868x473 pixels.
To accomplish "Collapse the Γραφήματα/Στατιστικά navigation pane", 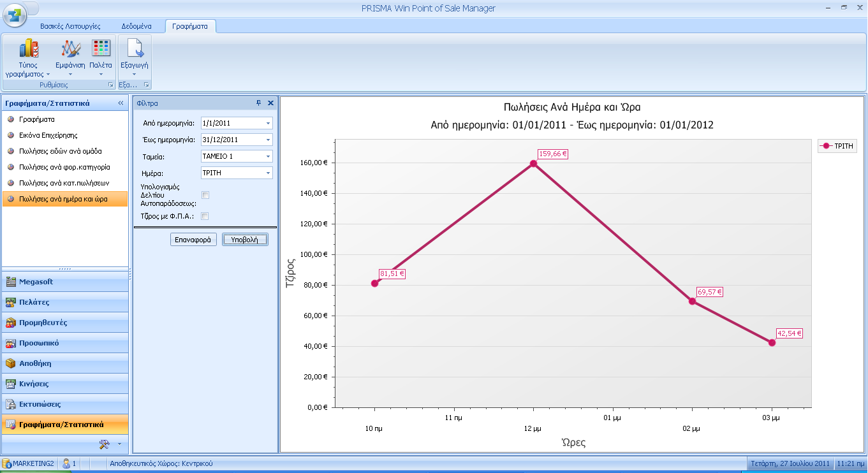I will coord(121,103).
